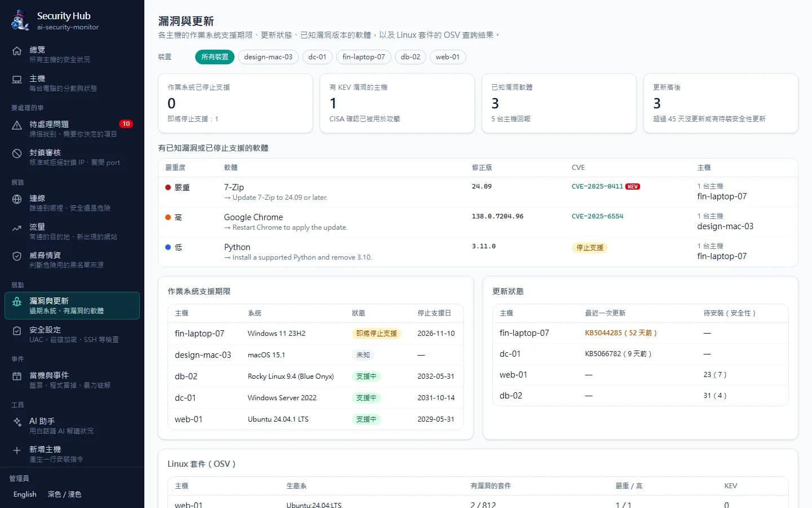This screenshot has width=812, height=508.
Task: Open the 安全設定 checkmark badge icon
Action: pos(17,331)
